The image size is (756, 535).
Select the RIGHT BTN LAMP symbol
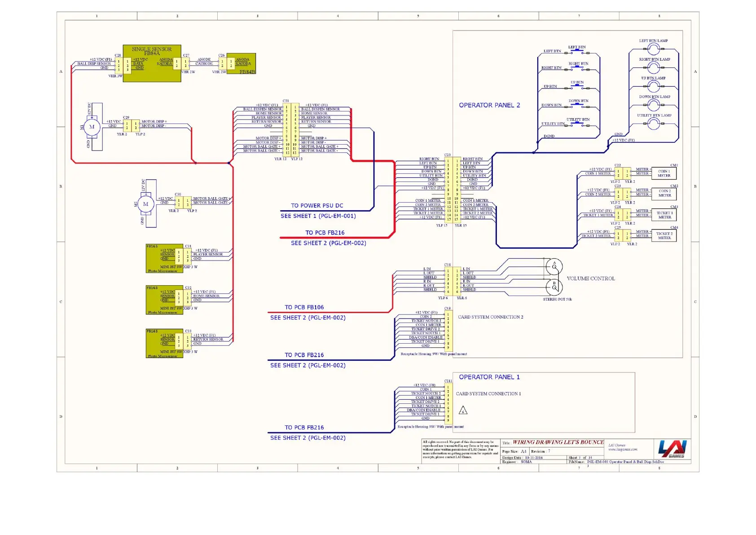click(x=654, y=68)
